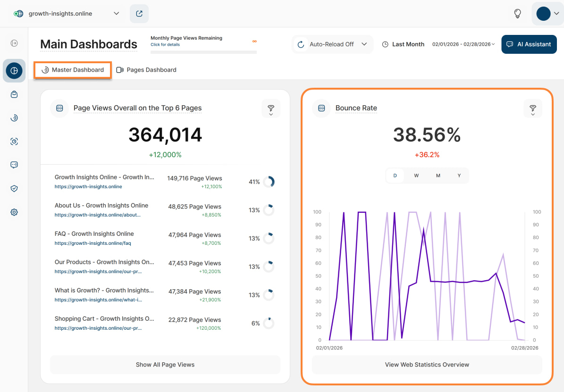Open external site link icon
Viewport: 564px width, 392px height.
click(x=139, y=14)
